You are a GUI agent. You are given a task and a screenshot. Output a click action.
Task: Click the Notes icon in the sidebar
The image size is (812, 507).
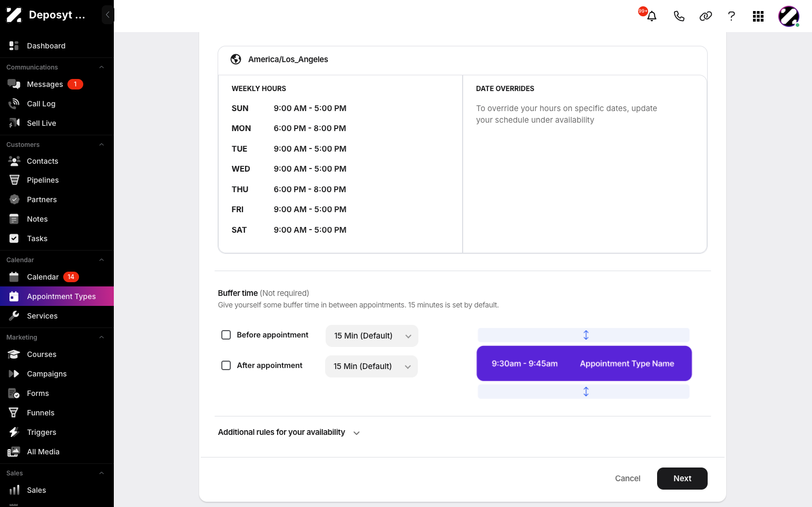(14, 219)
